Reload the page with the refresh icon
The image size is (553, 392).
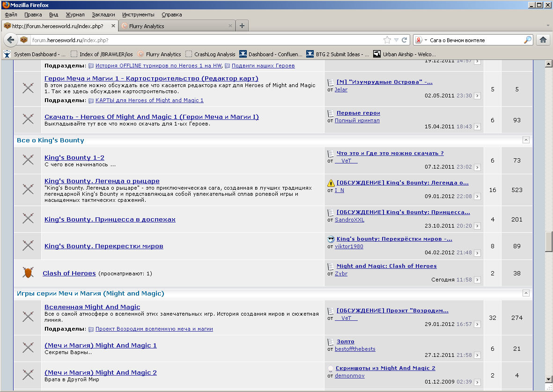pyautogui.click(x=405, y=40)
